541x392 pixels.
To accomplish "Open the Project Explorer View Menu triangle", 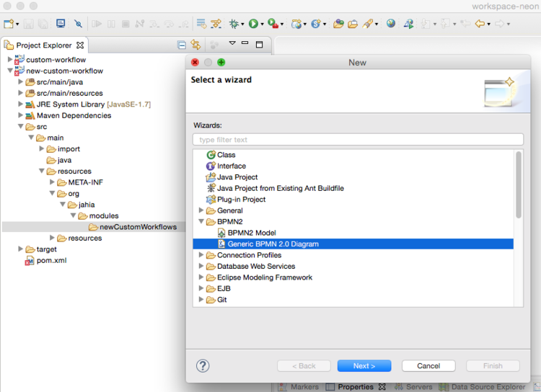I will [x=232, y=43].
